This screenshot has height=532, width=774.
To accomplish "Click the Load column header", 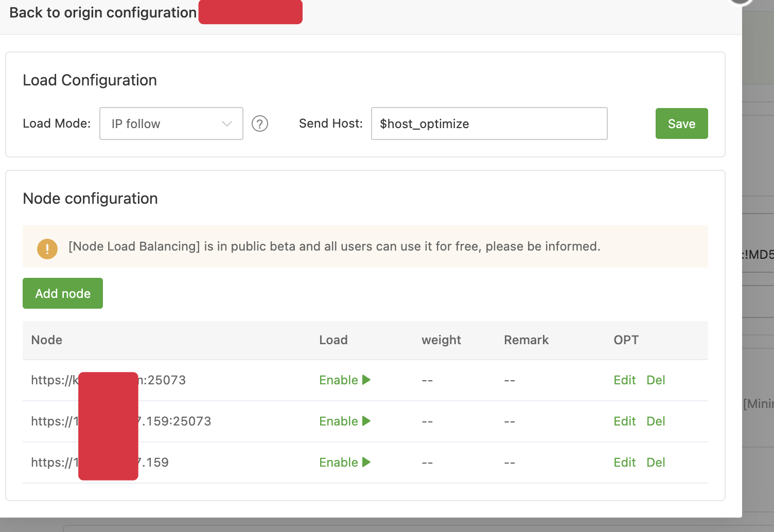I will coord(333,340).
